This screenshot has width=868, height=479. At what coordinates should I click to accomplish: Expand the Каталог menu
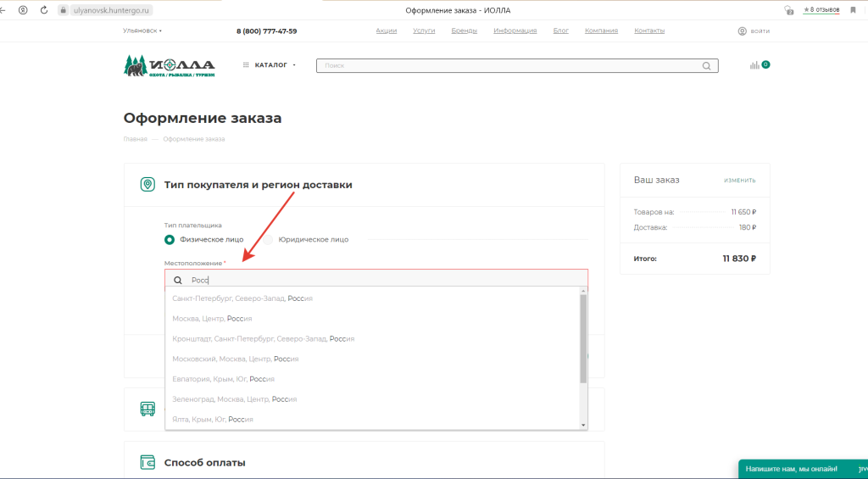[270, 65]
